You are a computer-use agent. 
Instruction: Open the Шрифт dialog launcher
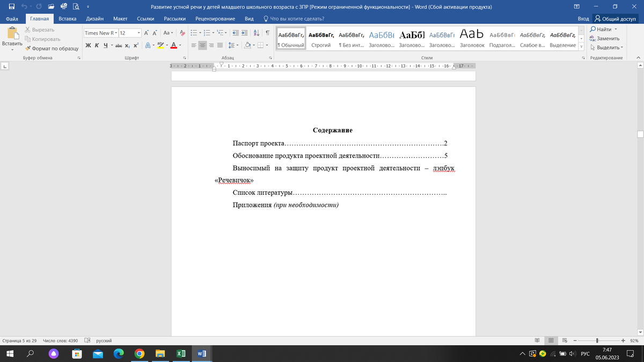tap(184, 58)
